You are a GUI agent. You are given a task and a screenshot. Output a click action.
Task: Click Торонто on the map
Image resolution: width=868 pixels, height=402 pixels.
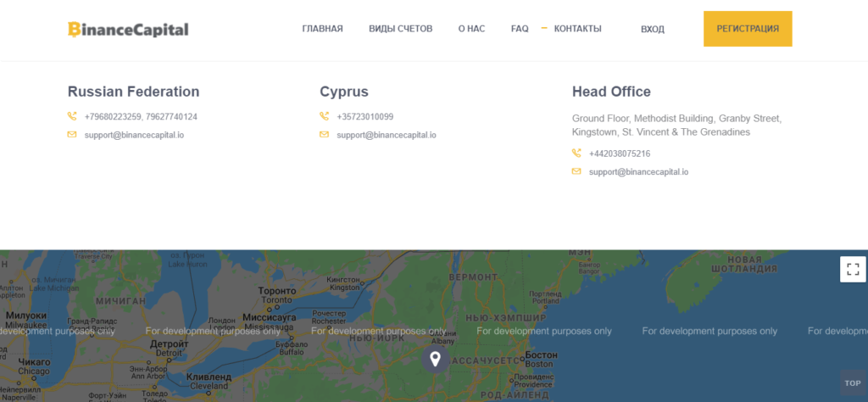coord(277,291)
